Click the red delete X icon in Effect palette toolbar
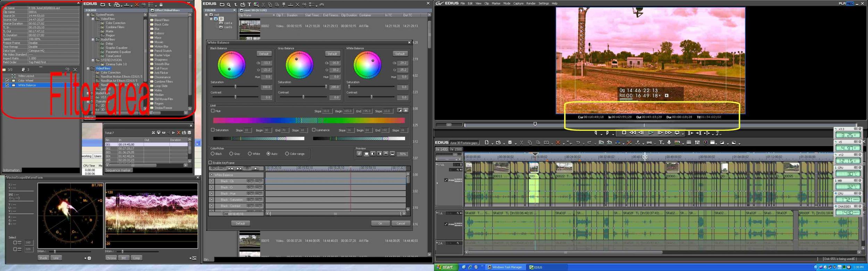868x271 pixels. [136, 5]
